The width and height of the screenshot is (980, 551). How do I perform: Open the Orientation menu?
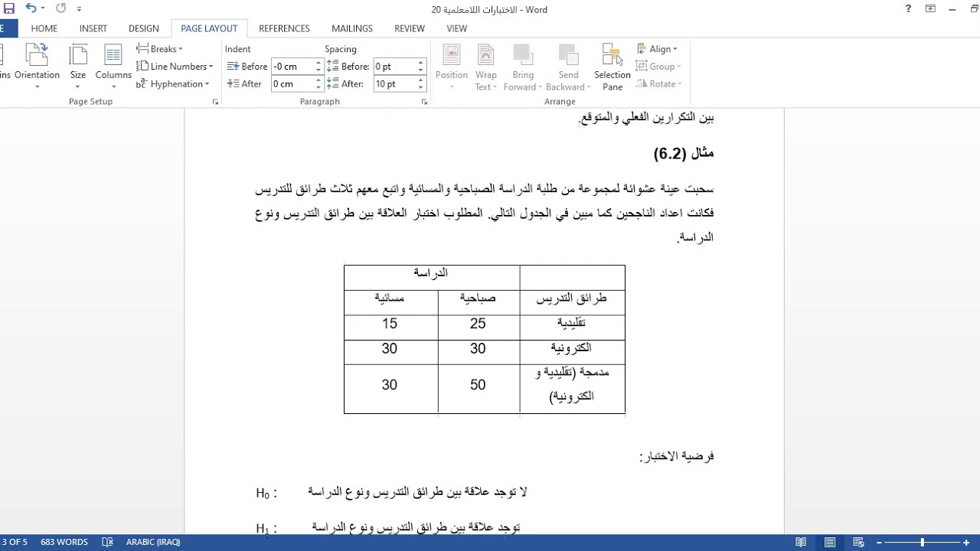click(37, 66)
